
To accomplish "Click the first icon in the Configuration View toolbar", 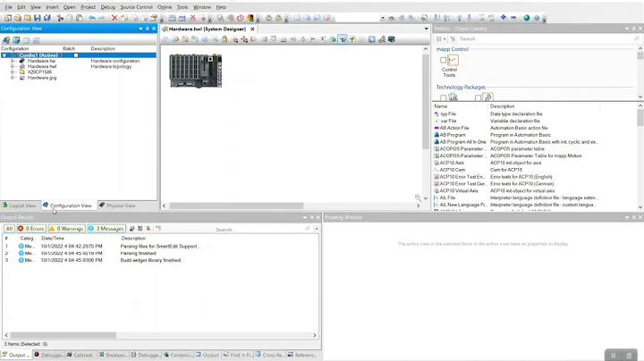I will (x=6, y=40).
